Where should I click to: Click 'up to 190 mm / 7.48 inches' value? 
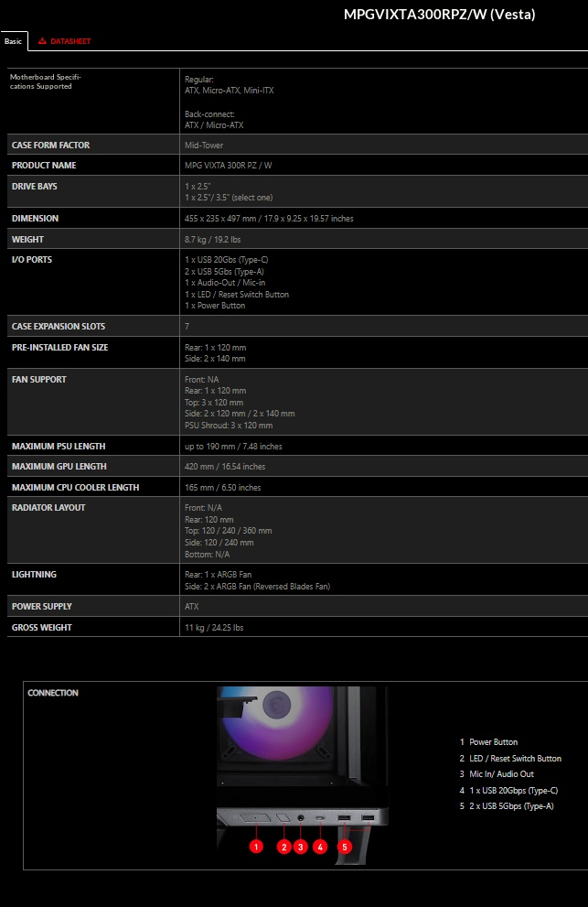click(x=233, y=447)
